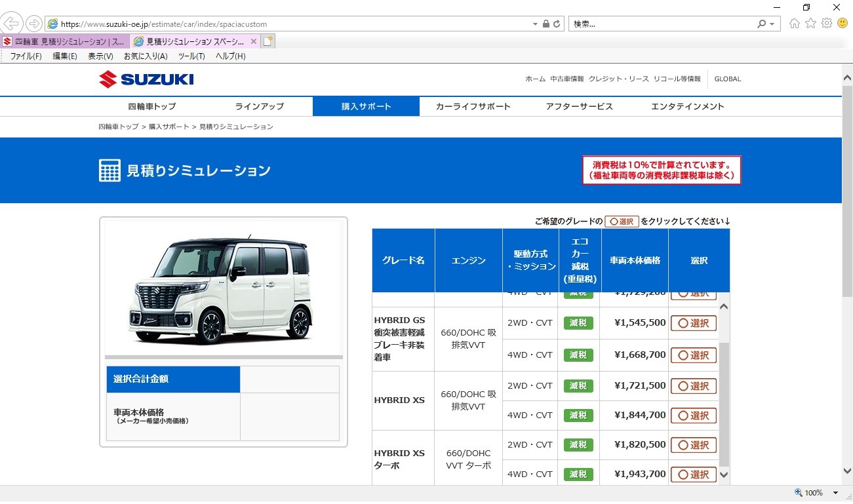Open a new tab with the blank tab button
The height and width of the screenshot is (504, 853).
(x=268, y=41)
